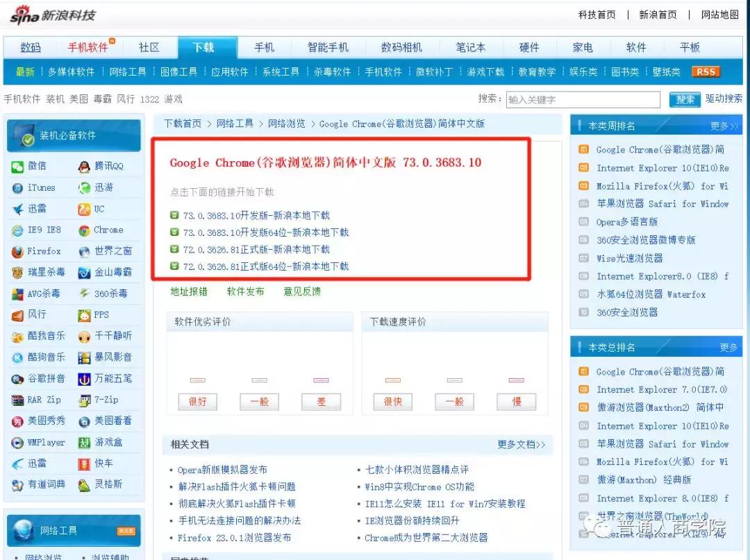Click the 微信 WeChat icon in sidebar
Image resolution: width=750 pixels, height=560 pixels.
[19, 166]
